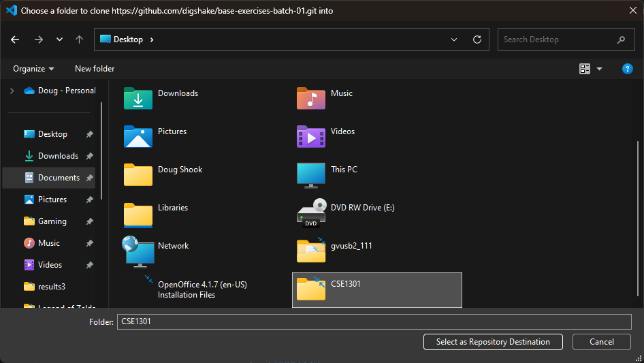This screenshot has width=644, height=363.
Task: Select the Network icon
Action: pyautogui.click(x=138, y=251)
